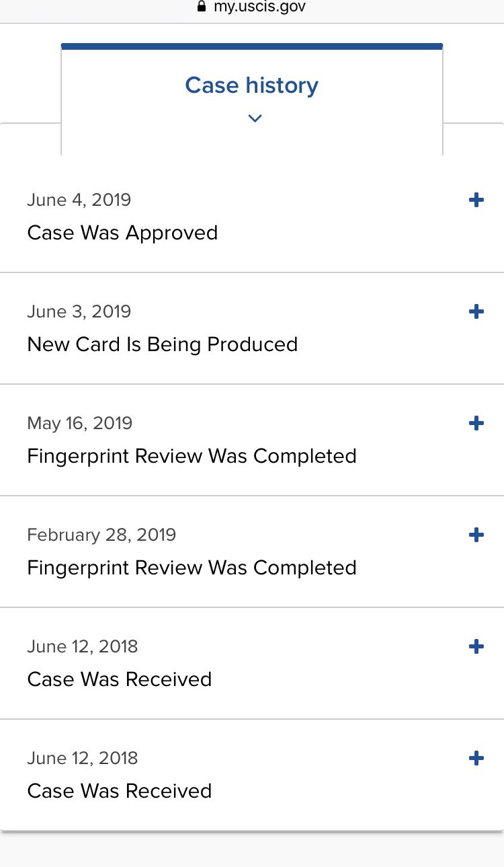This screenshot has width=504, height=867.
Task: Expand New Card Is Being Produced plus
Action: click(476, 311)
